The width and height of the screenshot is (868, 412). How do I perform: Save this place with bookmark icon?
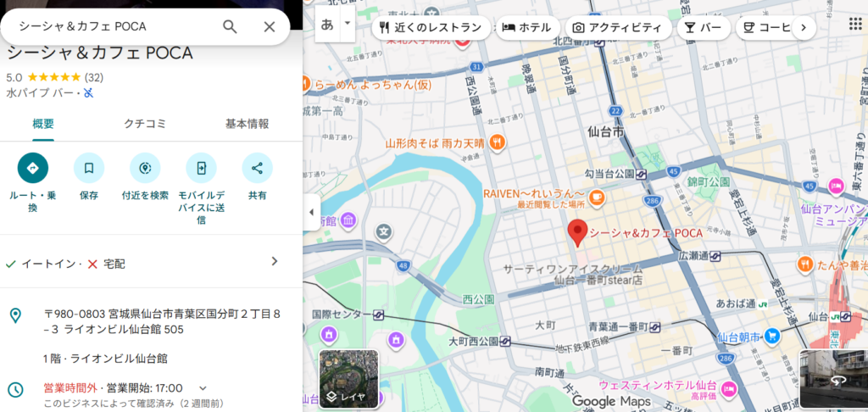click(89, 168)
